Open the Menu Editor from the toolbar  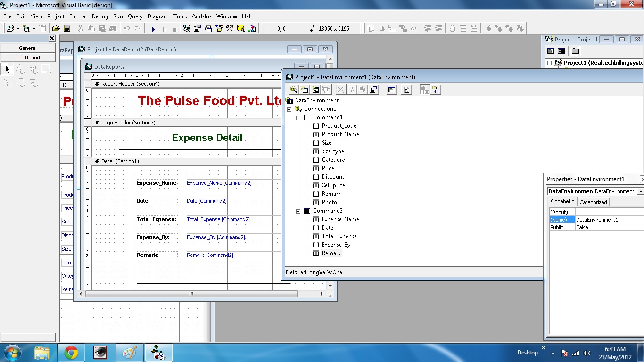[x=42, y=28]
